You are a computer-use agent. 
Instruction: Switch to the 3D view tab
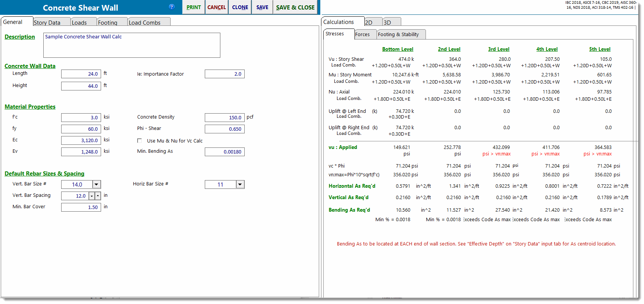(x=392, y=22)
